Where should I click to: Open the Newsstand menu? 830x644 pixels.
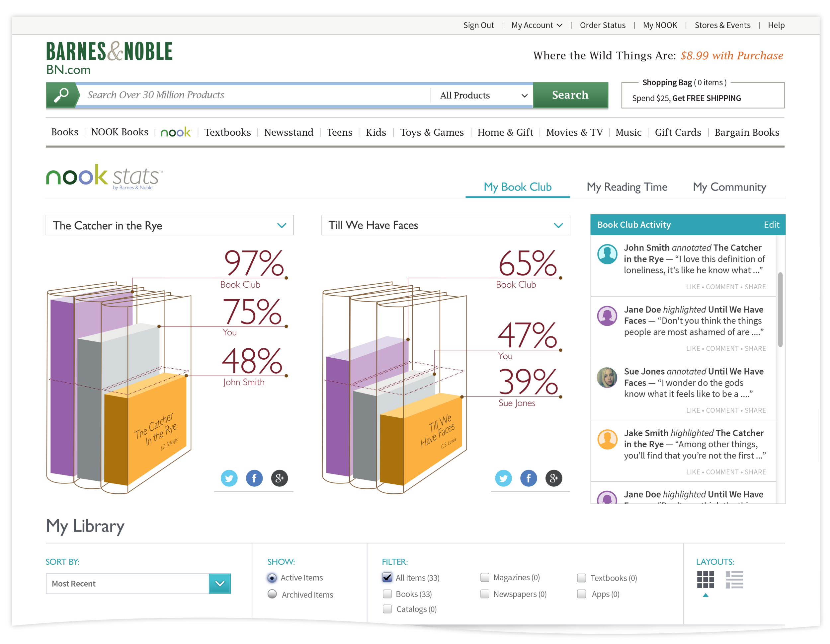(289, 132)
